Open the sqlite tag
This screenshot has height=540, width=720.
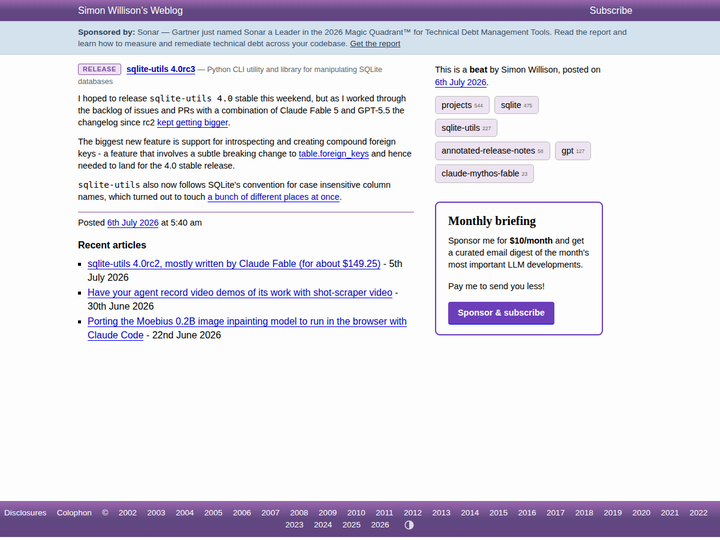(x=516, y=105)
